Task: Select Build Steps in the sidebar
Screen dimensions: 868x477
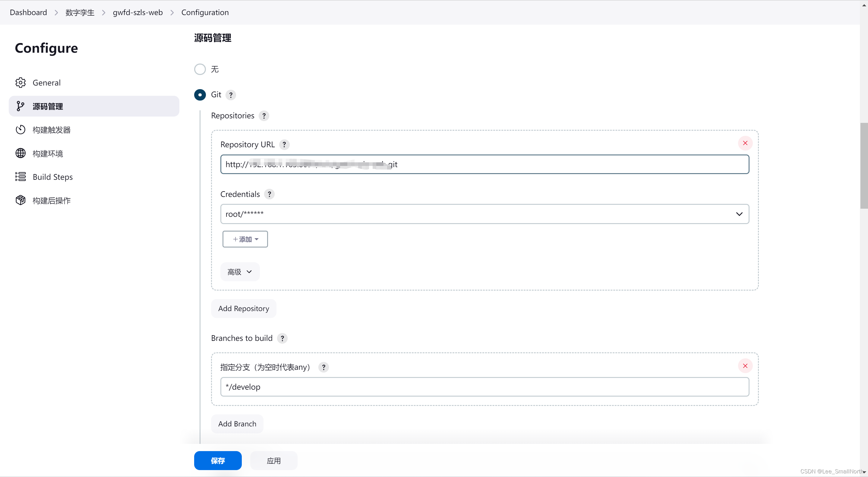Action: pos(52,177)
